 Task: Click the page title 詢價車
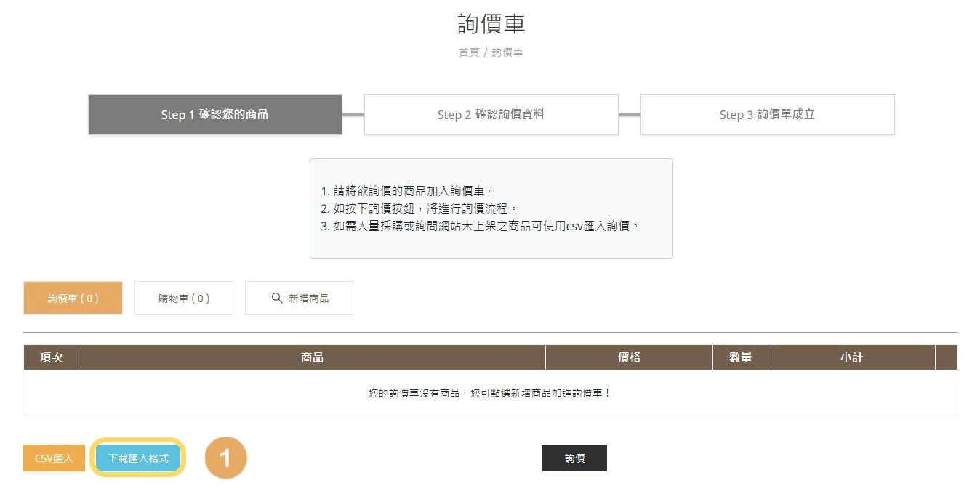[490, 23]
